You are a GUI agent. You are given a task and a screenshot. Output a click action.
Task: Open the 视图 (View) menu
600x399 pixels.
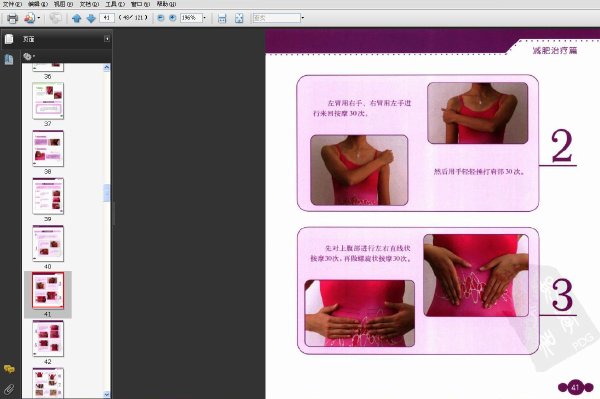[x=63, y=4]
